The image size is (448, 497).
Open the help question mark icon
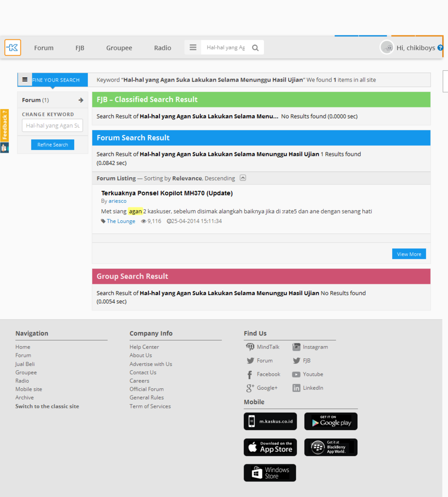(x=440, y=48)
